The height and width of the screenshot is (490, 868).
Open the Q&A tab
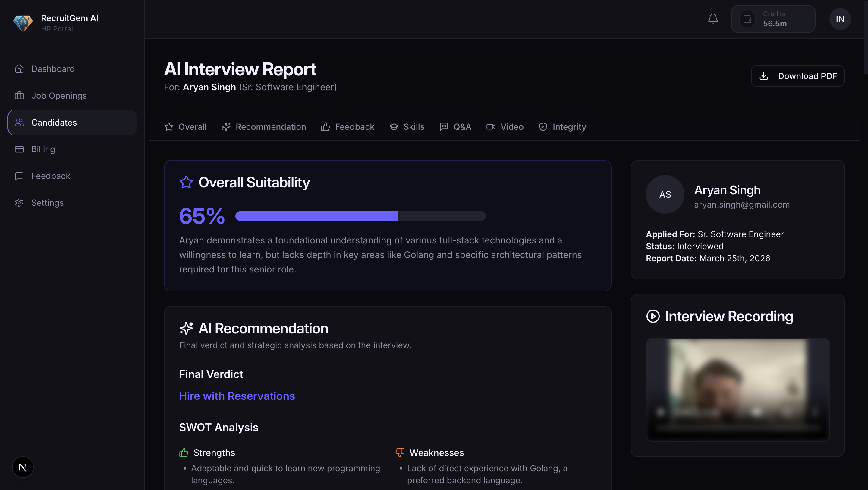[455, 127]
